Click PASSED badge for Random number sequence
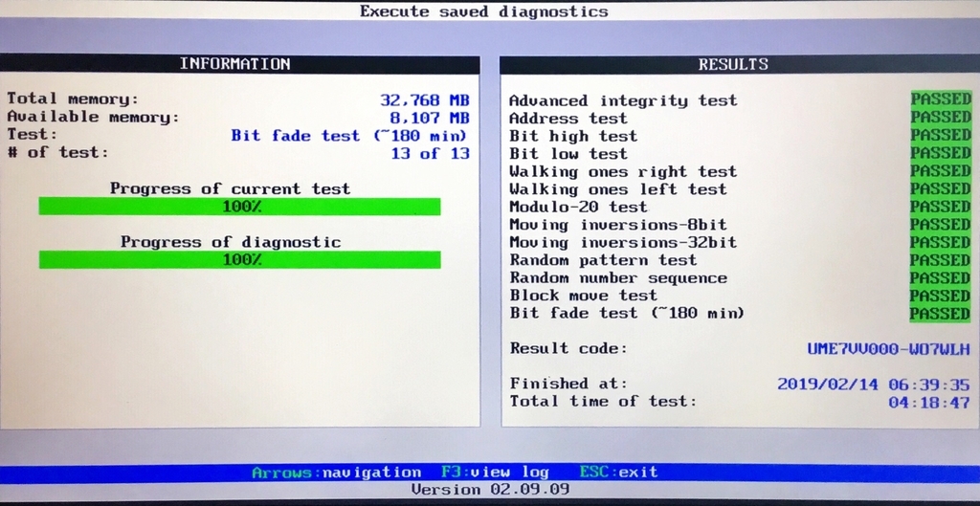This screenshot has height=506, width=980. point(941,277)
